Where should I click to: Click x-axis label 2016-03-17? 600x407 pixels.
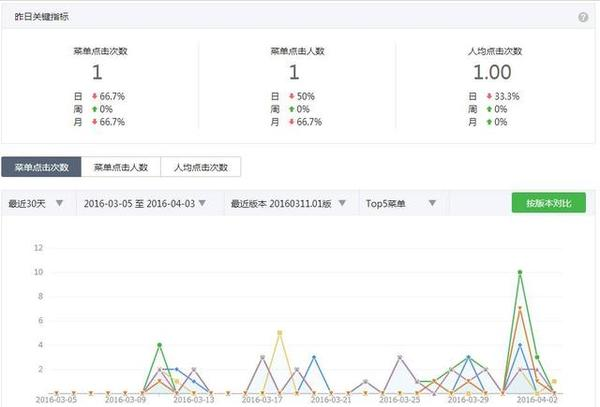pyautogui.click(x=262, y=400)
